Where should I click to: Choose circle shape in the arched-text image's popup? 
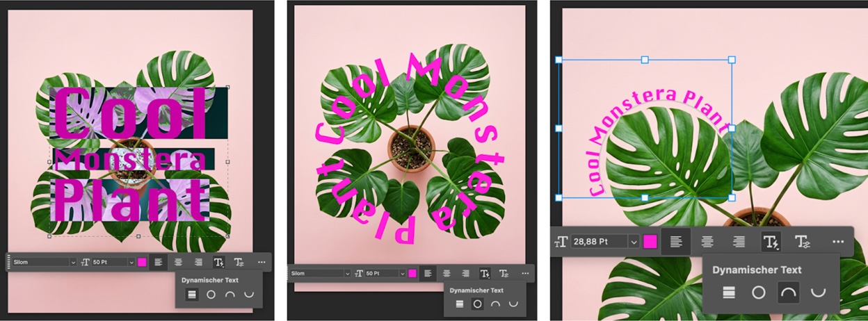(x=758, y=293)
